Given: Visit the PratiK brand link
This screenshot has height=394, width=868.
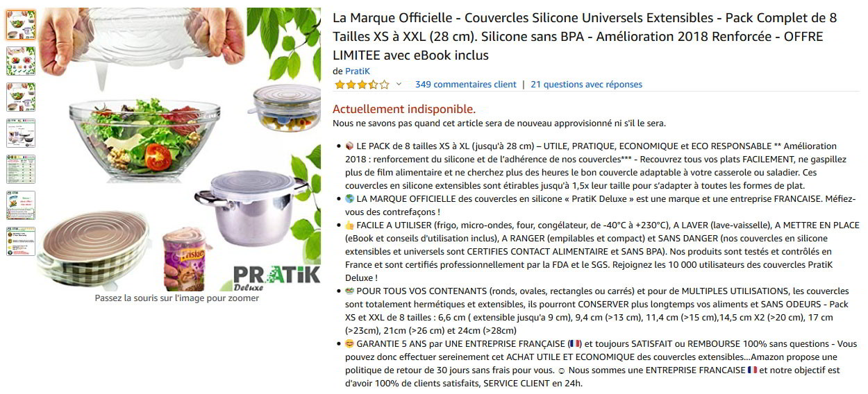Looking at the screenshot, I should (358, 71).
